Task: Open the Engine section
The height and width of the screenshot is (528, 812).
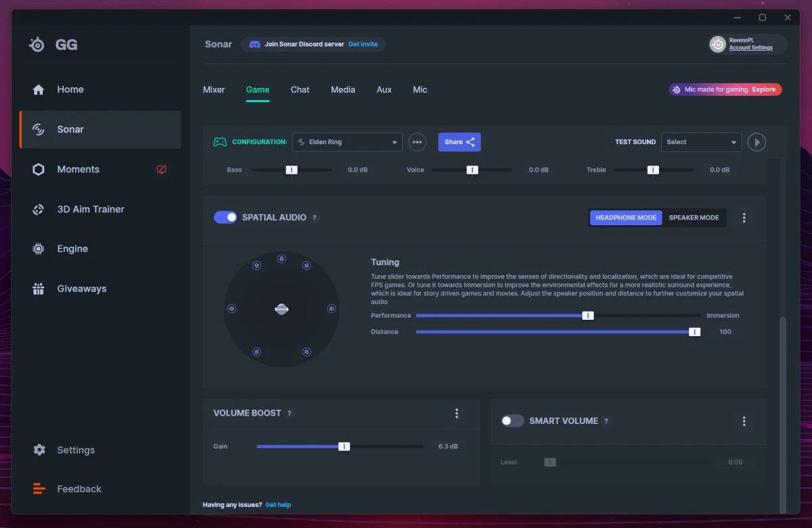Action: [x=72, y=249]
